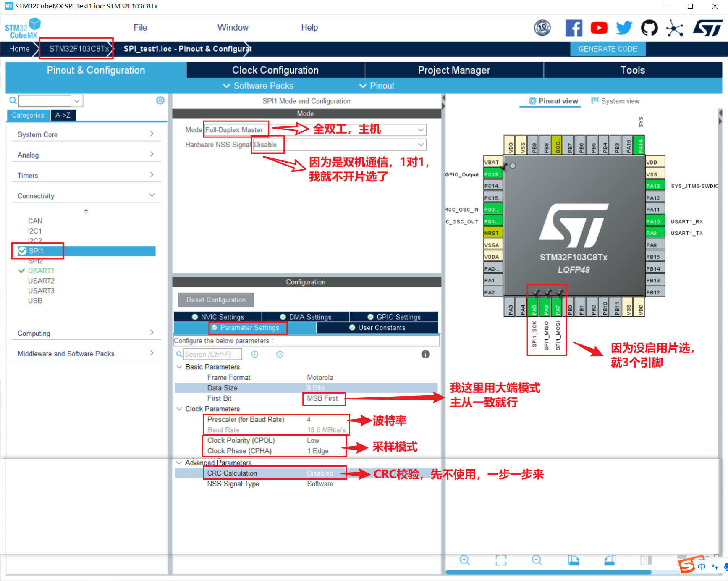
Task: Go to next parameter search result
Action: [280, 354]
